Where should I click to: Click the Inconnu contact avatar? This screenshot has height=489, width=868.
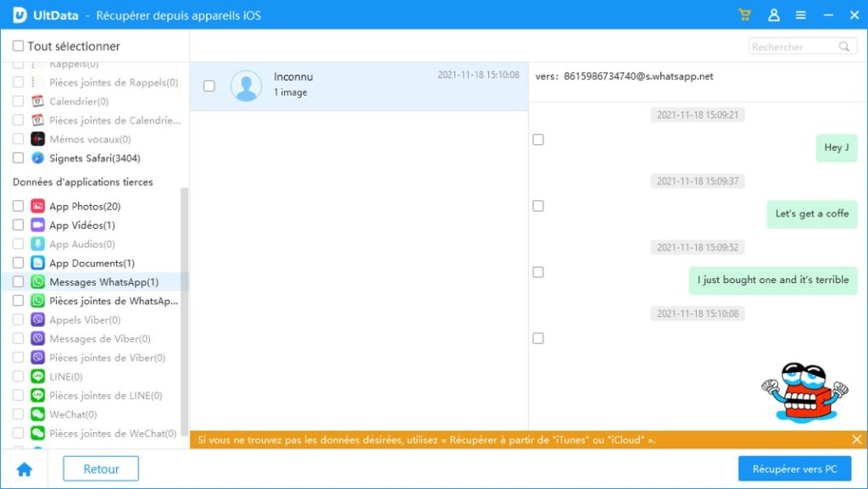pyautogui.click(x=246, y=86)
